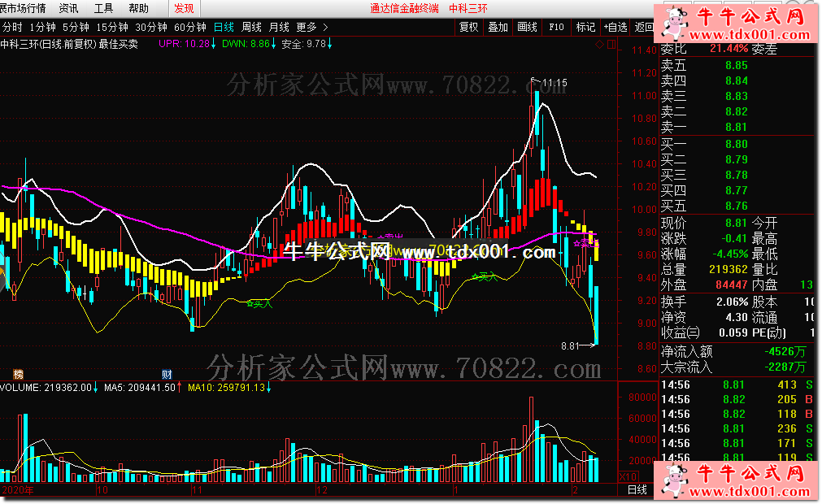Click the arrow after 更多 to scroll periods

point(324,27)
